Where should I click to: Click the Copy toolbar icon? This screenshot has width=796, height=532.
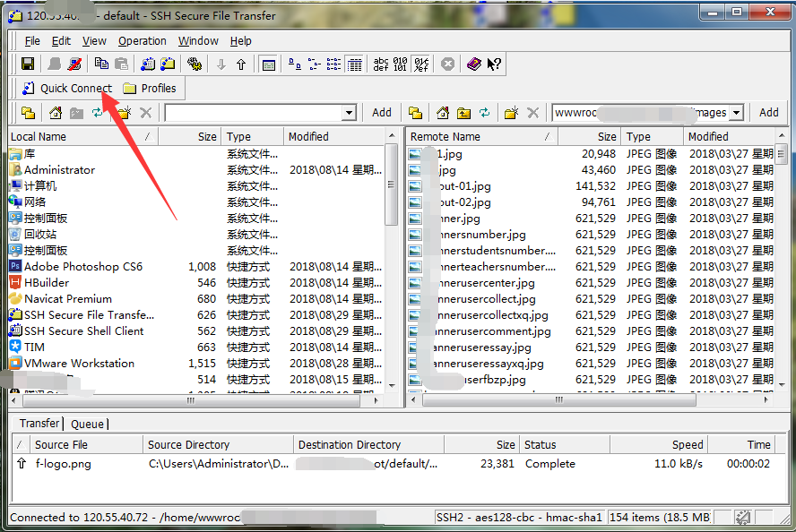coord(101,64)
